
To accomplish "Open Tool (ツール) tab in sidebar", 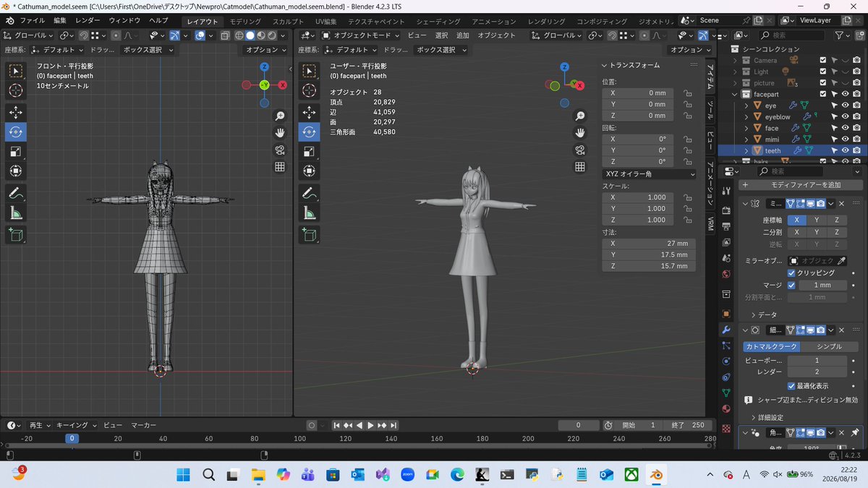I will click(x=710, y=110).
